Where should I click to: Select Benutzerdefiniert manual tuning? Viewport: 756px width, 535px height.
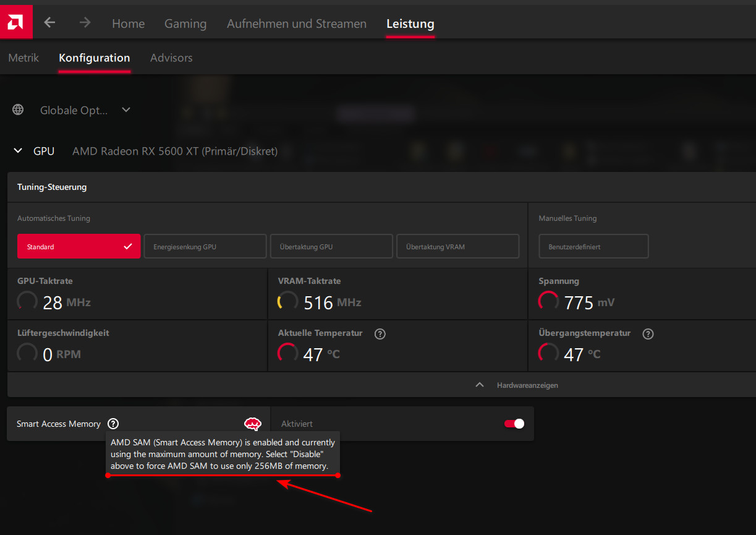593,246
